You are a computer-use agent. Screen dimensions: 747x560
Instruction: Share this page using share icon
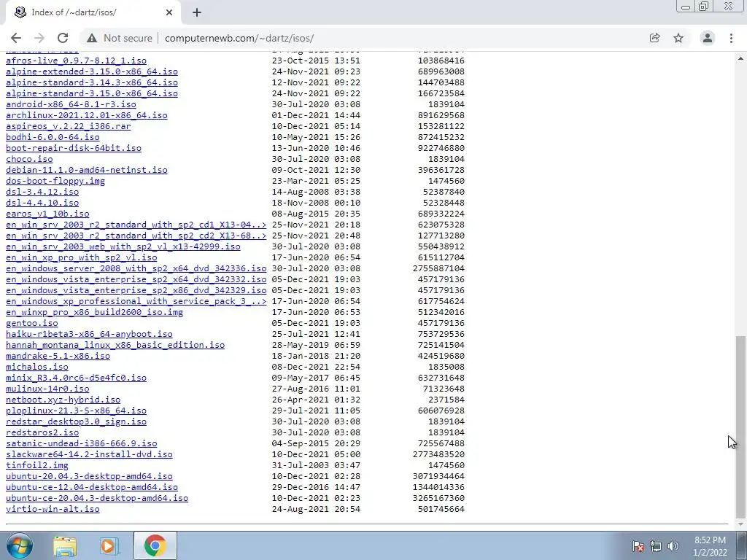[x=654, y=38]
